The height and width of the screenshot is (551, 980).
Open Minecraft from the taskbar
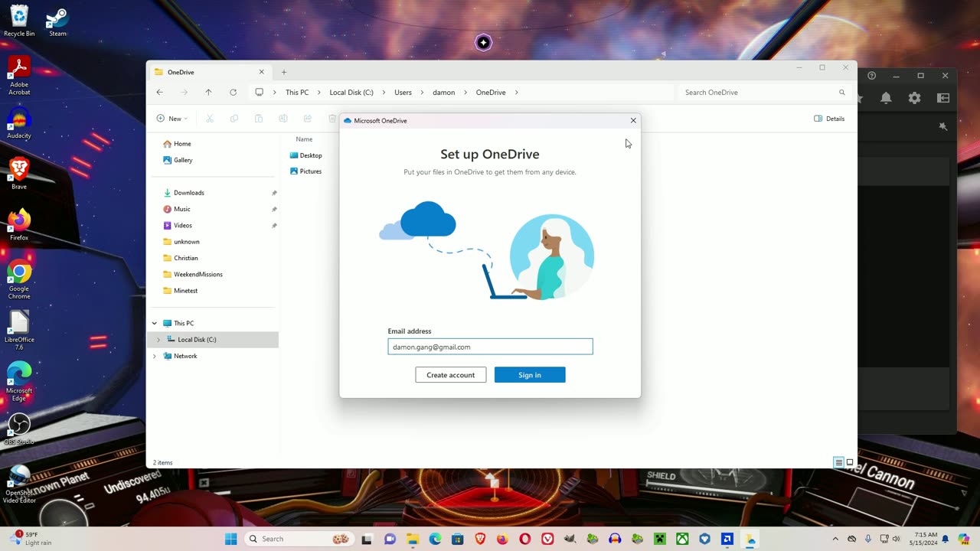point(660,539)
